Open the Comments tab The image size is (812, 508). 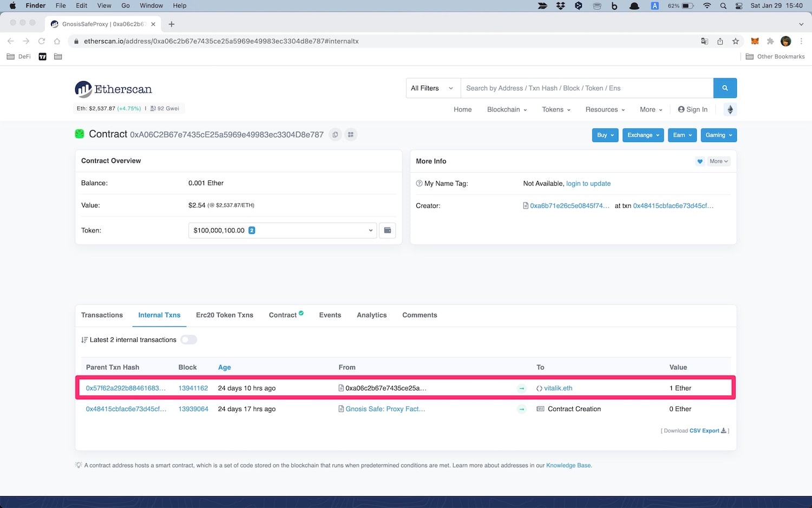click(x=420, y=315)
